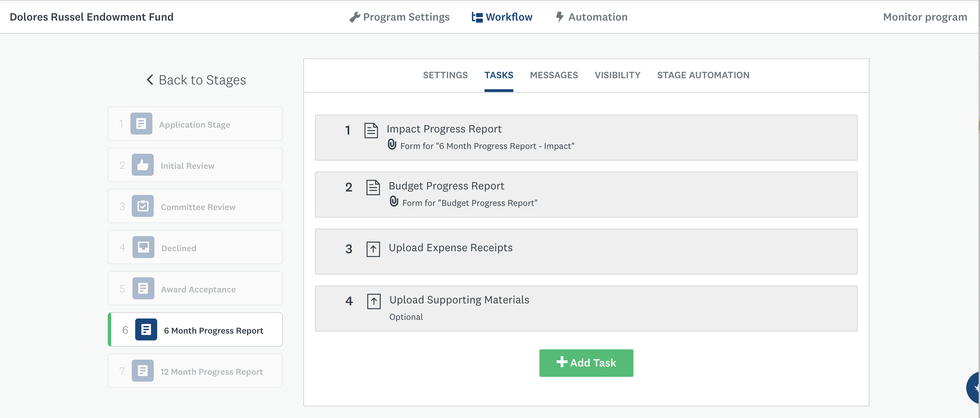The width and height of the screenshot is (980, 418).
Task: Click the Program Settings wrench icon
Action: point(354,17)
